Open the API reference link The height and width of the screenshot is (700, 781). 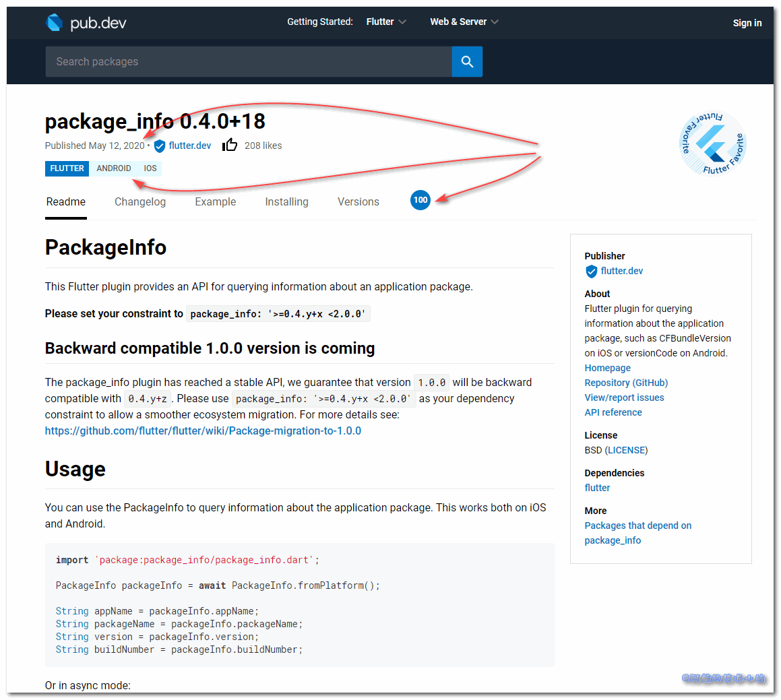[613, 412]
